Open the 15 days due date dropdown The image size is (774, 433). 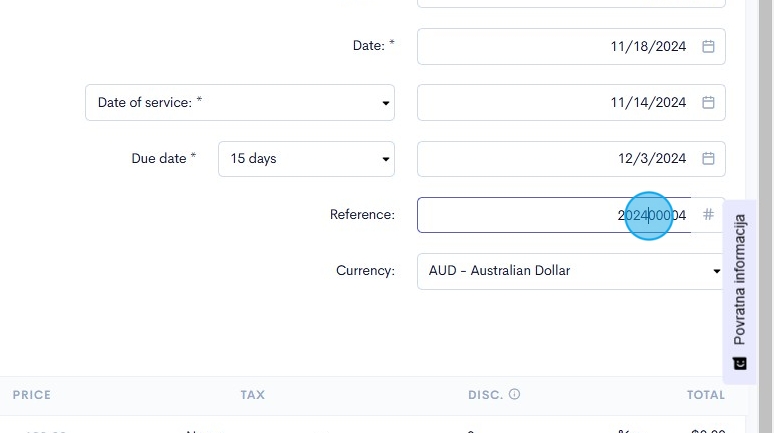(x=306, y=158)
